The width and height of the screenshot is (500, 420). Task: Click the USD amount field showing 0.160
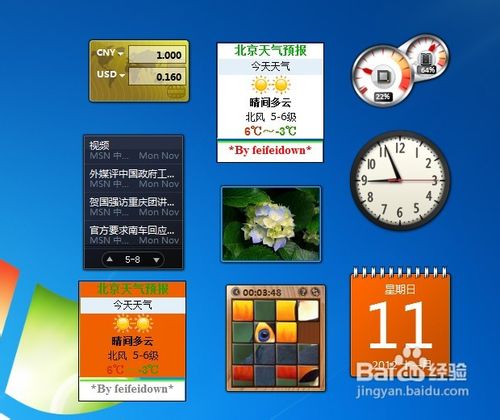pos(157,76)
